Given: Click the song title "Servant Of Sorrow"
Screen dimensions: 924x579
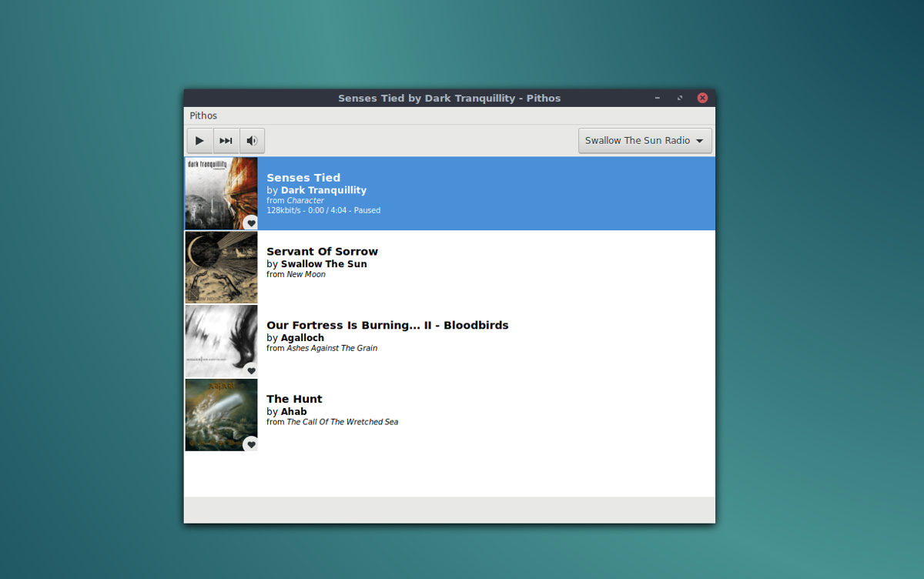Looking at the screenshot, I should [x=322, y=252].
